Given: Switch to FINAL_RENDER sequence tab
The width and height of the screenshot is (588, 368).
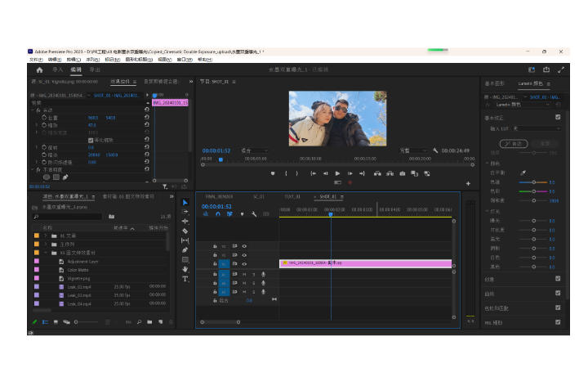Looking at the screenshot, I should (219, 197).
